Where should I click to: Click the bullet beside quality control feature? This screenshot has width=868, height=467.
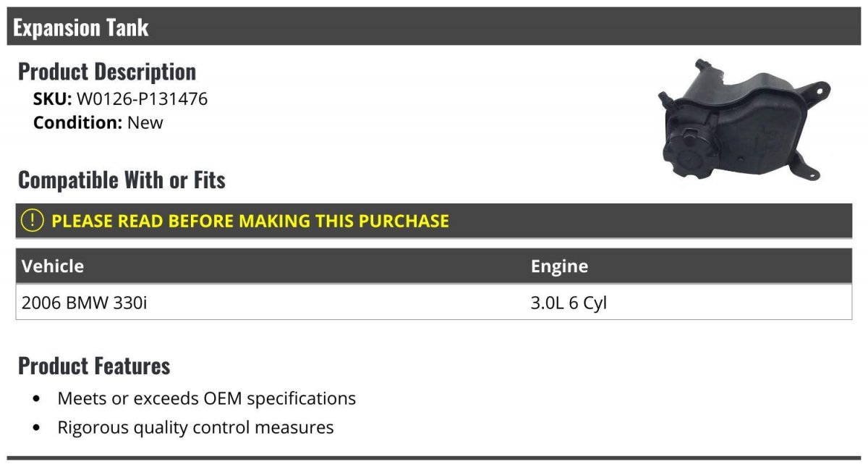tap(37, 428)
